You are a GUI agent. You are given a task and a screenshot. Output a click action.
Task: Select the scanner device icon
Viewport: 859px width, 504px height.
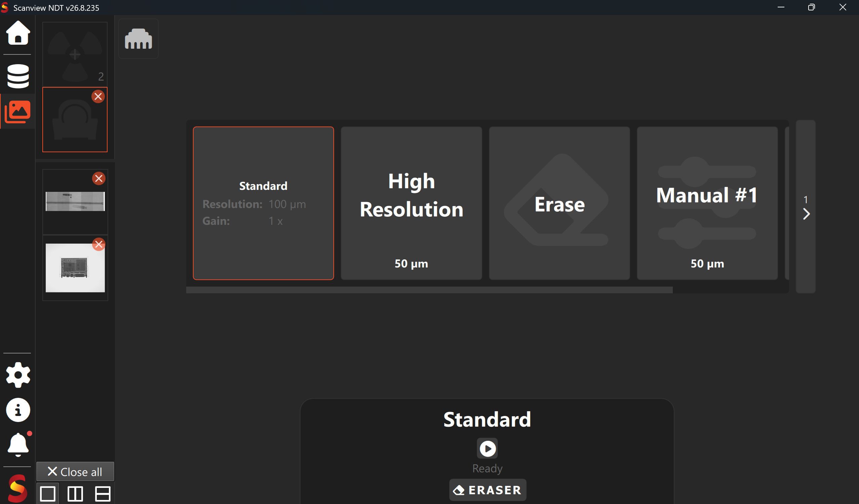[x=138, y=39]
